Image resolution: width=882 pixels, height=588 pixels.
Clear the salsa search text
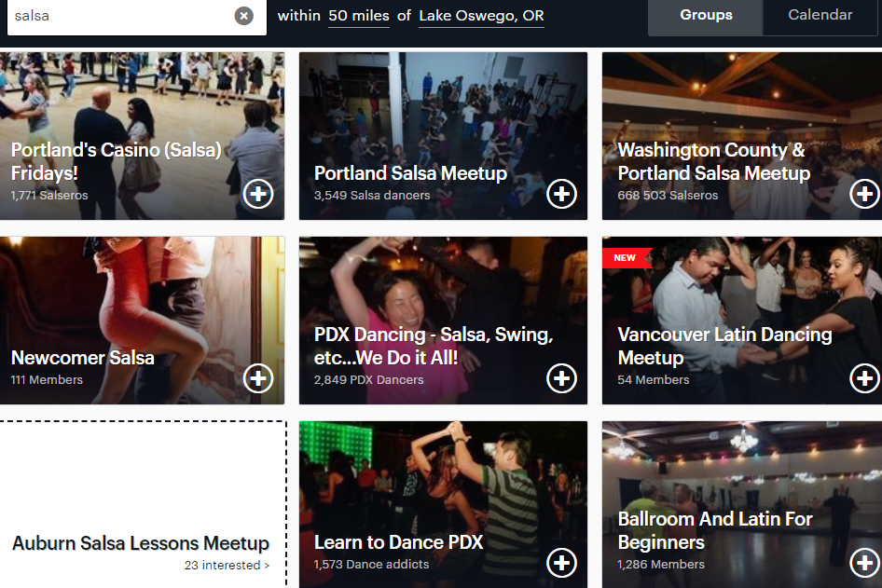tap(243, 16)
